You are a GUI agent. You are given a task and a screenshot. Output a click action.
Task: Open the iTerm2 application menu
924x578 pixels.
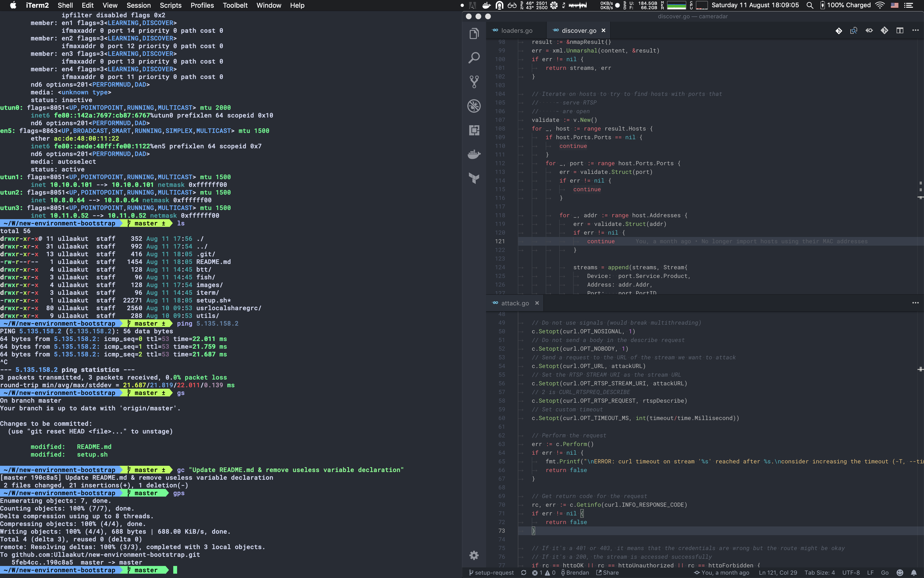pos(38,5)
